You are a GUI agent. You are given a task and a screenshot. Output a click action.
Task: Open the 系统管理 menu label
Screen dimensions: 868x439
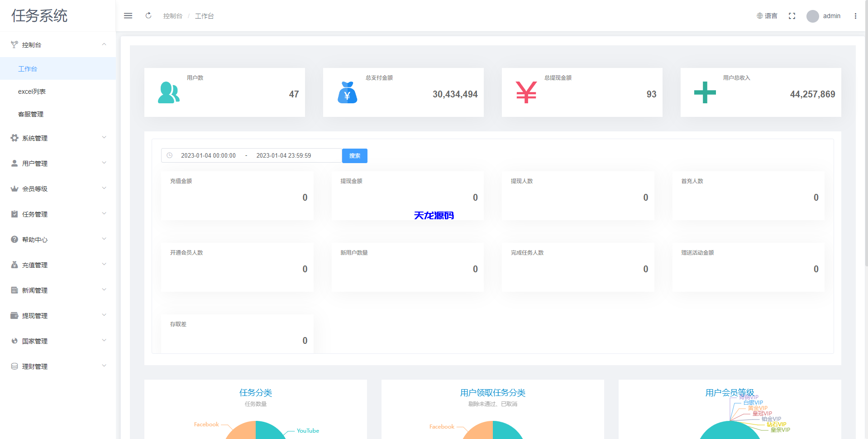click(x=35, y=138)
